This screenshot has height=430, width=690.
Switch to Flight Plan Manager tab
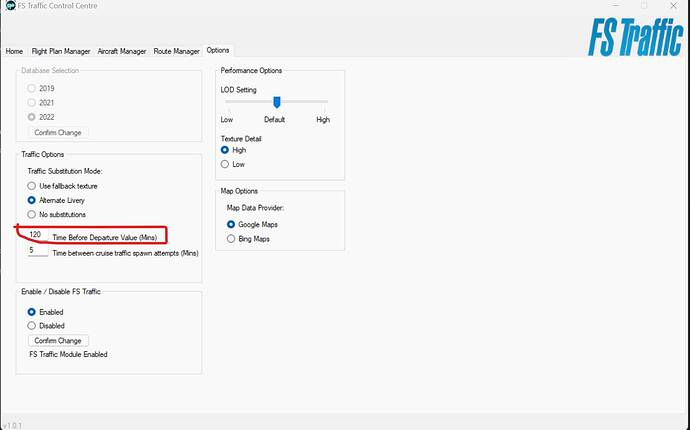(61, 51)
